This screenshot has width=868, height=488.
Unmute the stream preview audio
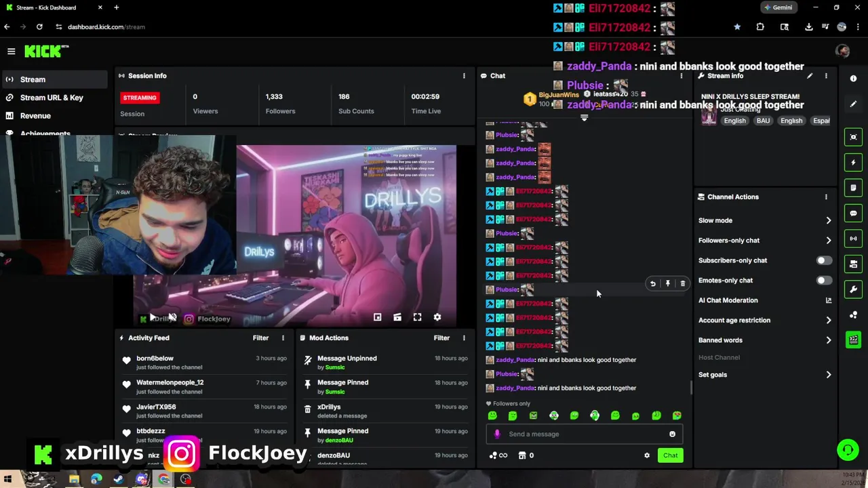(172, 318)
